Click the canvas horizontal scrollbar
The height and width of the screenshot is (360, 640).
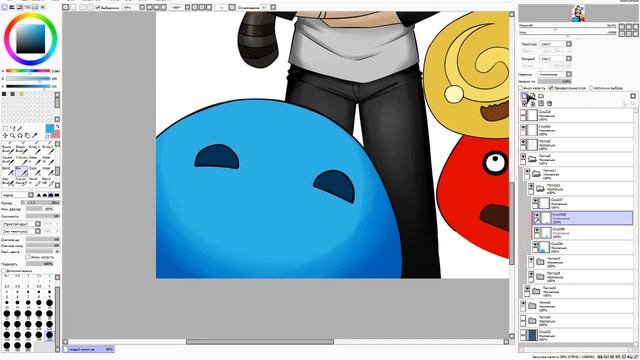tap(260, 342)
